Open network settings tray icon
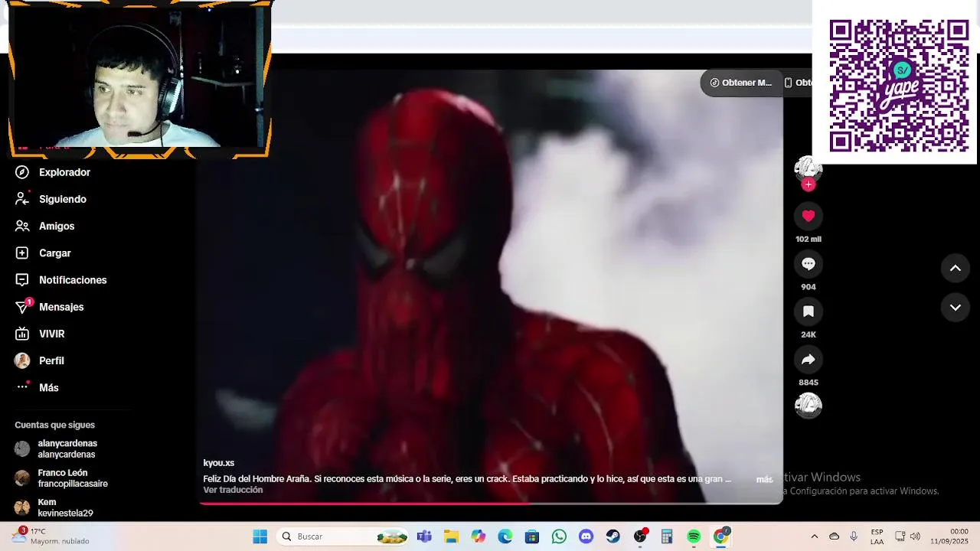Image resolution: width=980 pixels, height=551 pixels. [x=900, y=536]
